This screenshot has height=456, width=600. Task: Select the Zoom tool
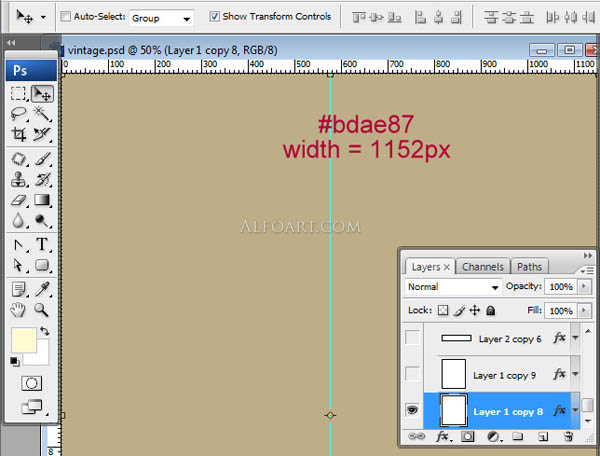42,310
